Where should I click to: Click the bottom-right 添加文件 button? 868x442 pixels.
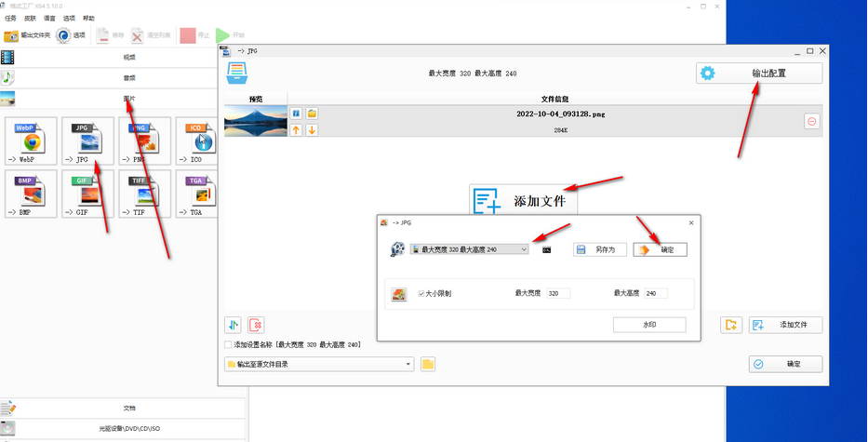click(x=785, y=325)
